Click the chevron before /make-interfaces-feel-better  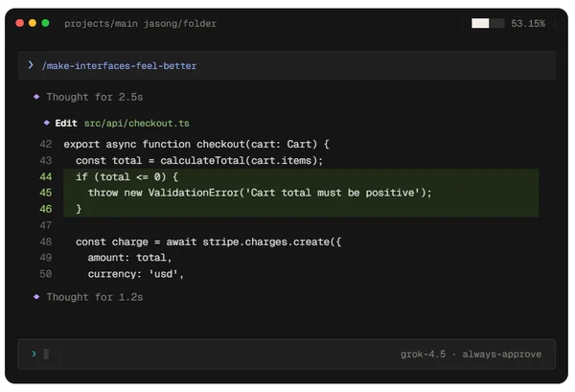point(31,65)
